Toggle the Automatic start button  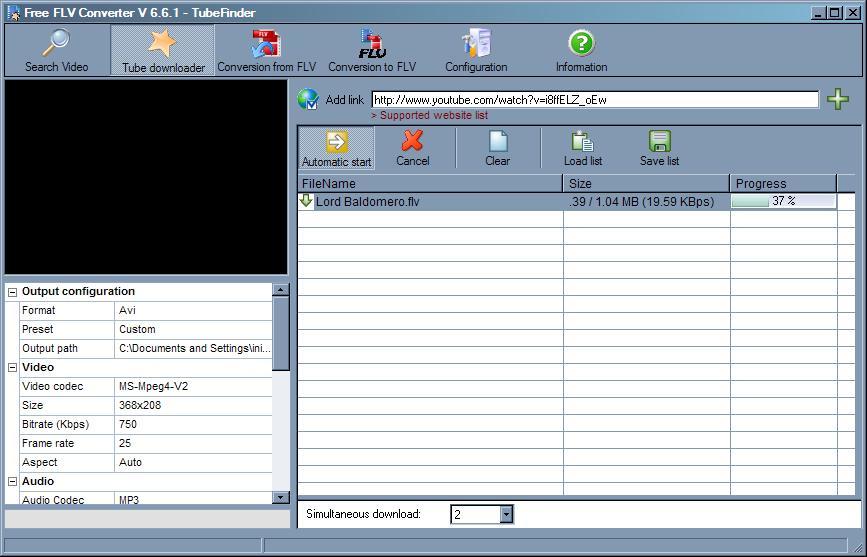[336, 148]
